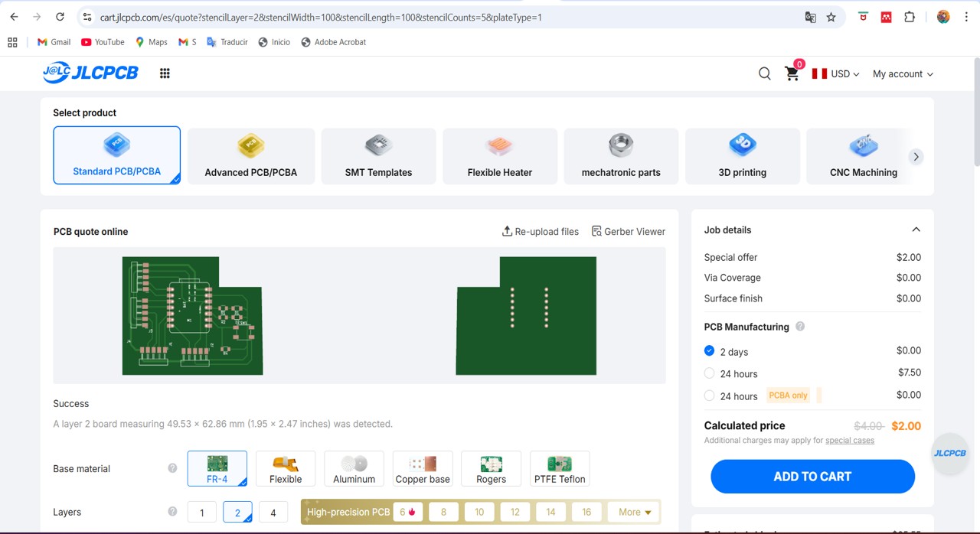Choose Flexible base material
This screenshot has width=980, height=534.
(x=286, y=468)
